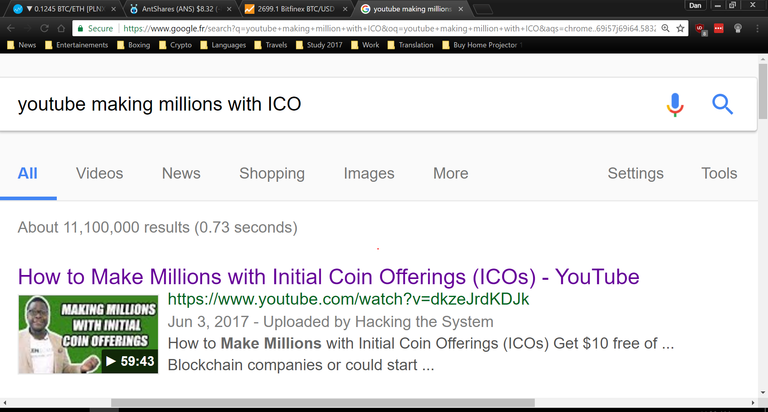Switch to the Videos results tab

point(99,173)
